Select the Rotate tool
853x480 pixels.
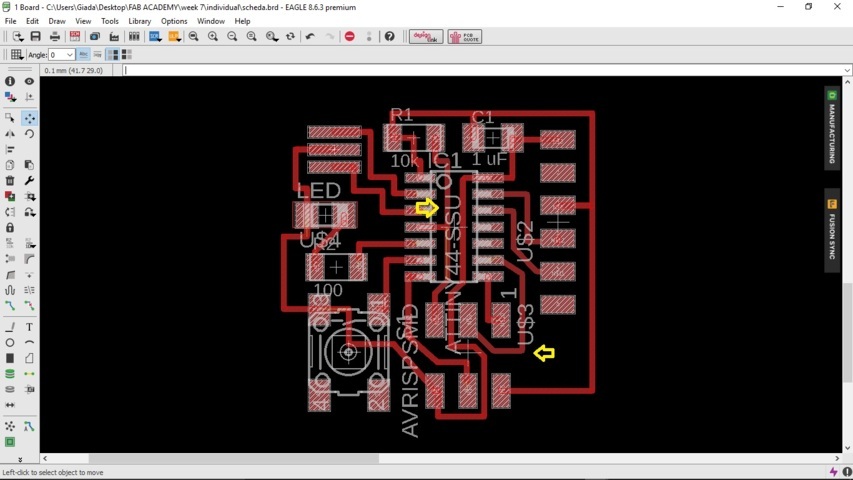29,133
